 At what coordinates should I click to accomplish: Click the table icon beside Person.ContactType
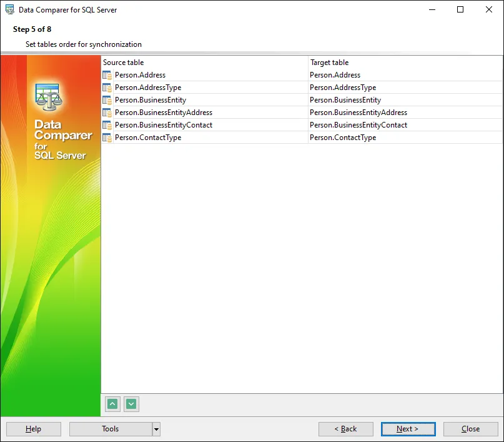tap(107, 138)
